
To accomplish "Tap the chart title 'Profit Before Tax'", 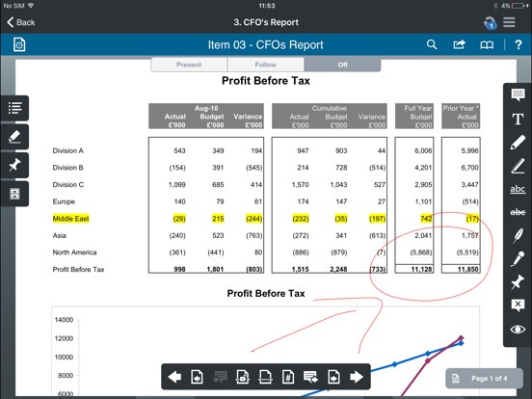I will (266, 294).
